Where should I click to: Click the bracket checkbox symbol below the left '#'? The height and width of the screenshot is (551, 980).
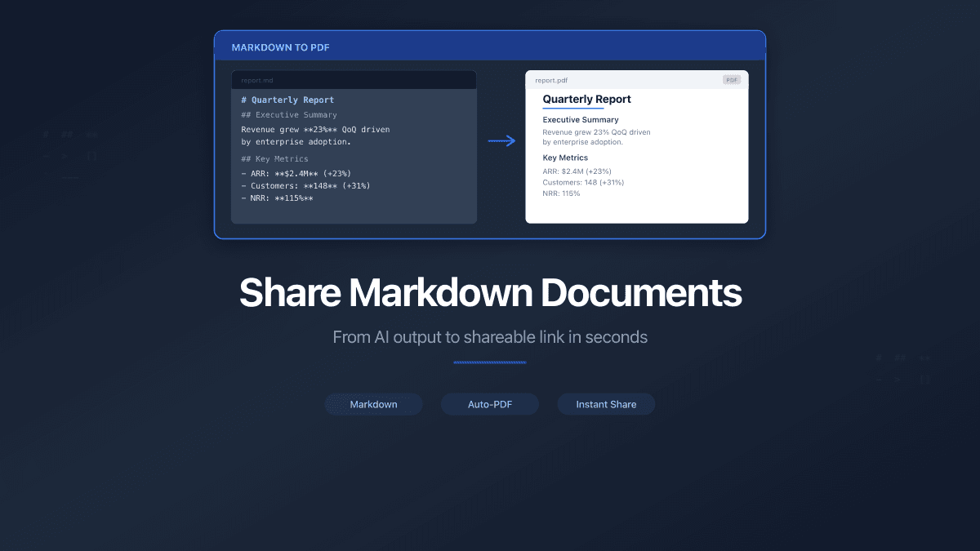coord(91,156)
